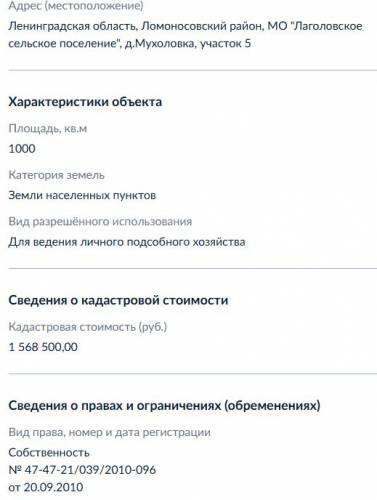Select the cadastral value 1 568 500,00
This screenshot has width=377, height=500.
pos(43,347)
